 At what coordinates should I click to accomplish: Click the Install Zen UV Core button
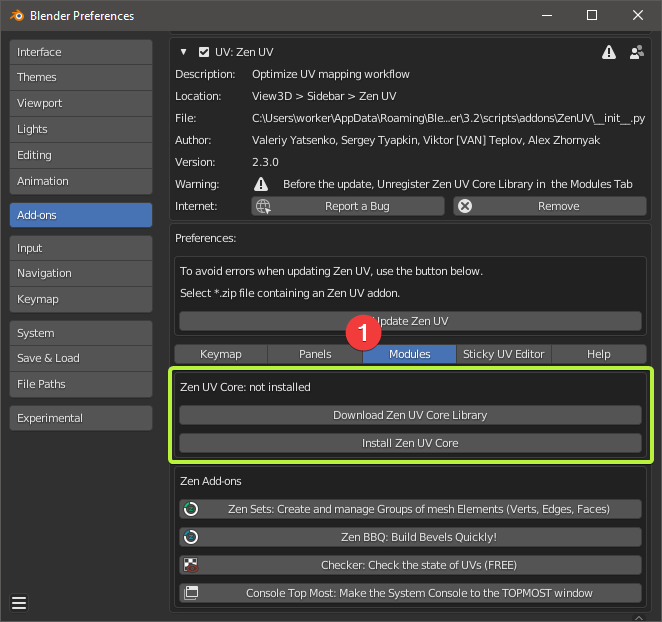(x=410, y=443)
